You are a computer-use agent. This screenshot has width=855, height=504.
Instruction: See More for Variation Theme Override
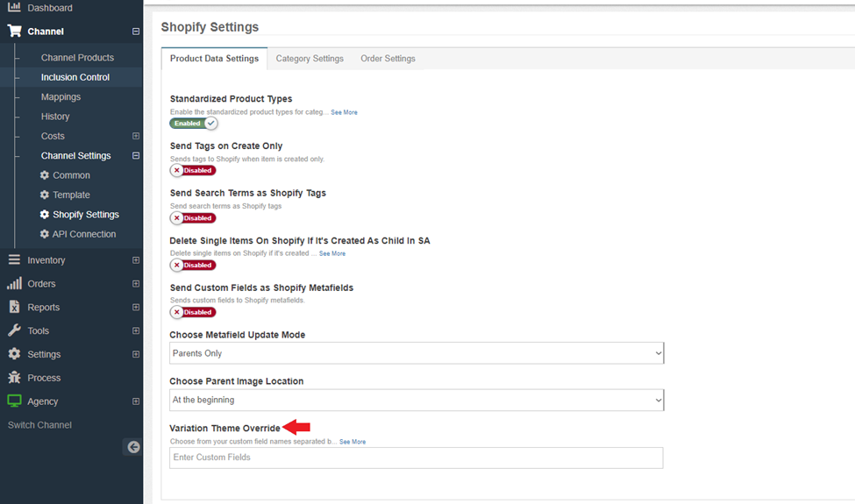pyautogui.click(x=353, y=442)
